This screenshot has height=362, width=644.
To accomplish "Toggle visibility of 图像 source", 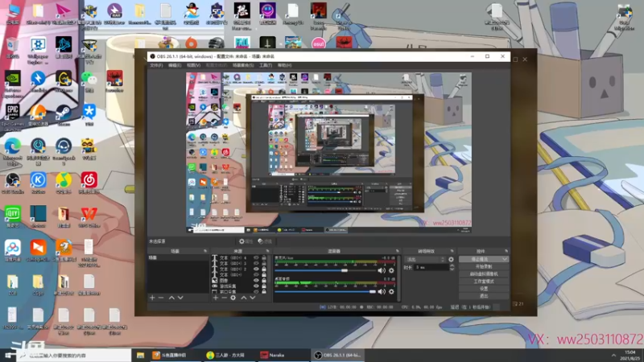I will pyautogui.click(x=256, y=280).
